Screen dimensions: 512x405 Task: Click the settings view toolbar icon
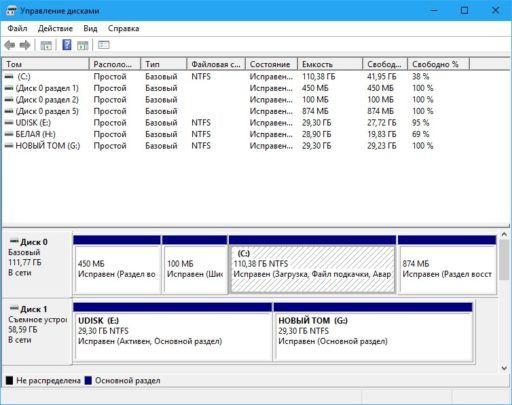[104, 45]
